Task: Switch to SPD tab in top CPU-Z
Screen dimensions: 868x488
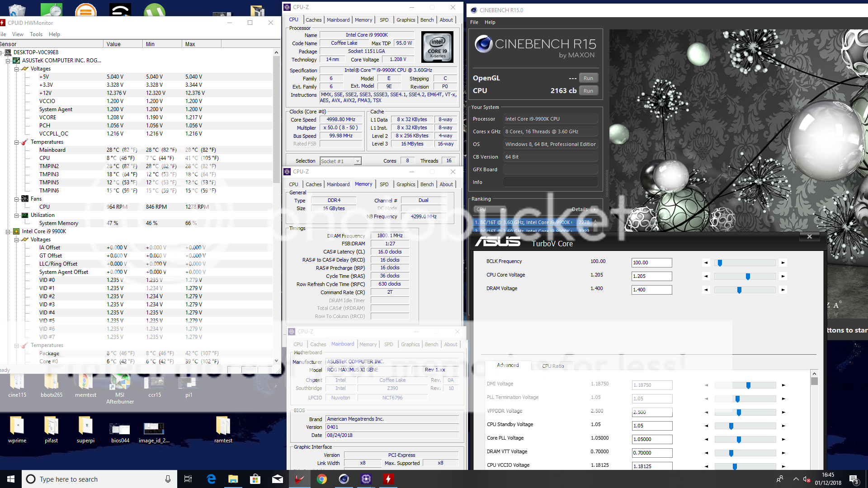Action: (384, 20)
